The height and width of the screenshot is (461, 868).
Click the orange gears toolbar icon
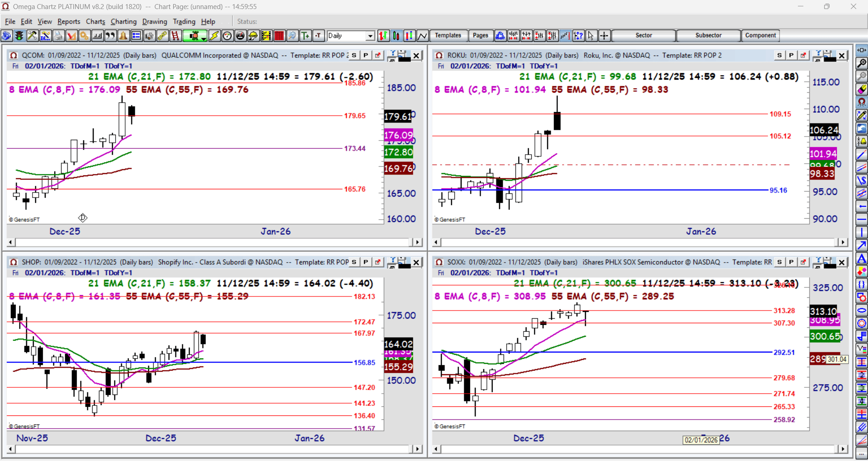(x=84, y=36)
